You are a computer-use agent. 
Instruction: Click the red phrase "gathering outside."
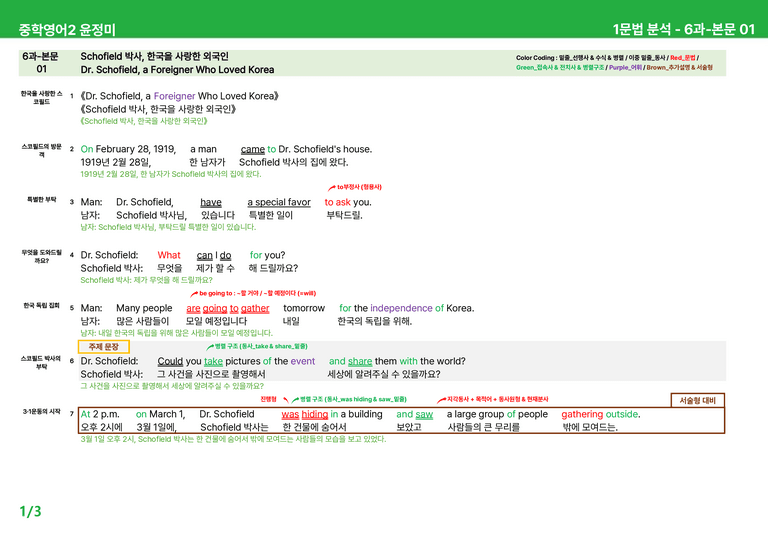tap(601, 414)
